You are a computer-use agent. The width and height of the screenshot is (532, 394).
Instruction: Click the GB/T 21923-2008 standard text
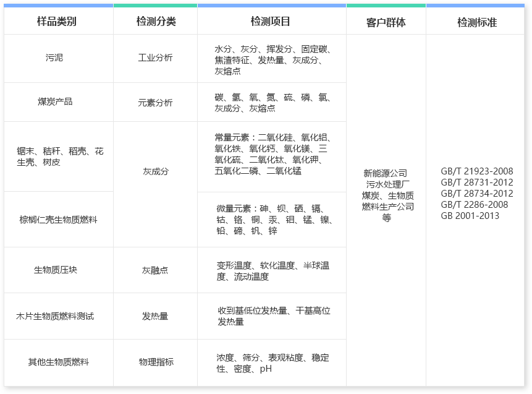pyautogui.click(x=476, y=171)
